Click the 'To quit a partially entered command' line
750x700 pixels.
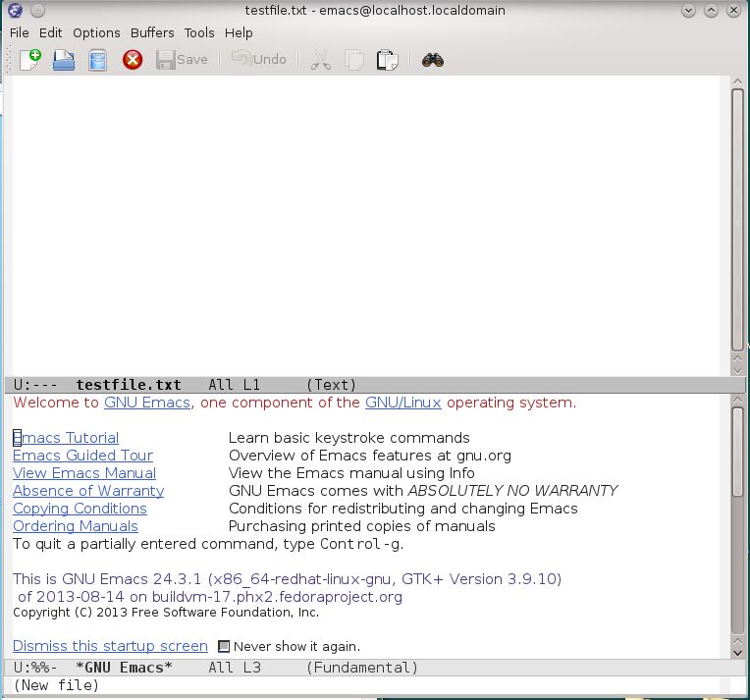click(208, 544)
